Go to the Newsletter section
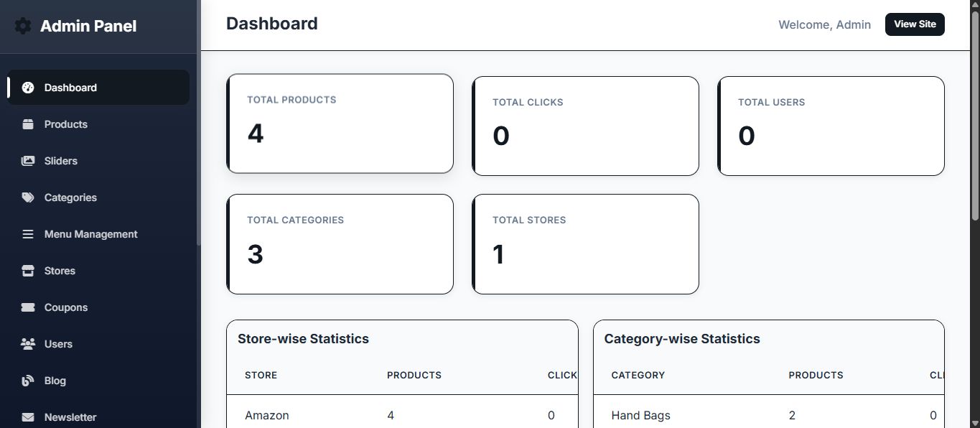Screen dimensions: 980x428 (x=70, y=417)
